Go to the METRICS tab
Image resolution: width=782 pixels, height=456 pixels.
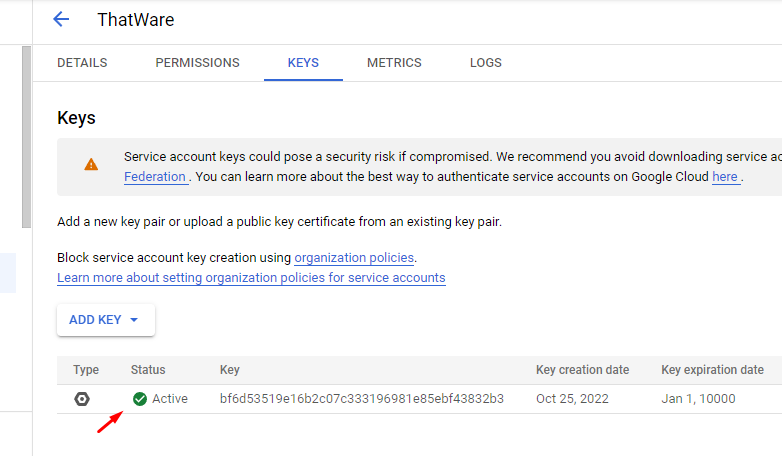(x=394, y=62)
